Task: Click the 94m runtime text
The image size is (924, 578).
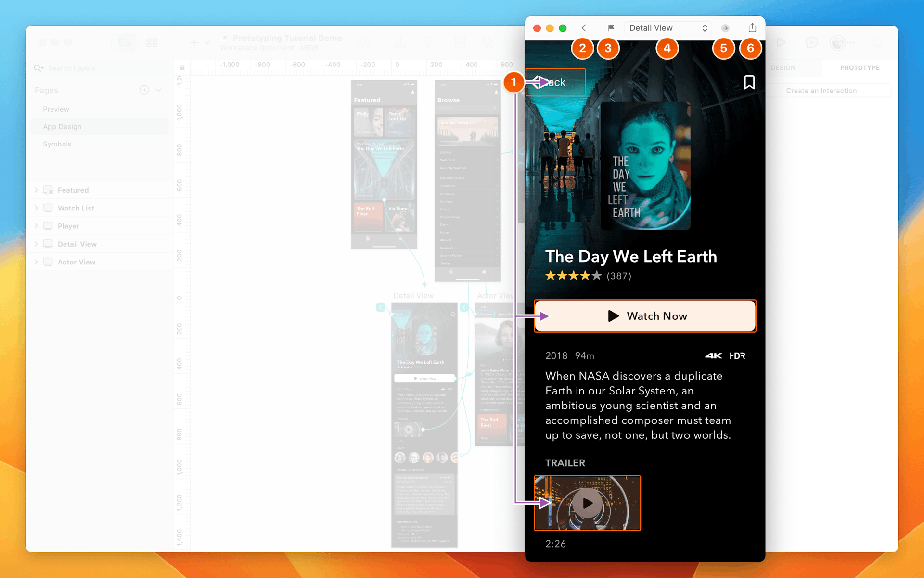Action: click(584, 356)
